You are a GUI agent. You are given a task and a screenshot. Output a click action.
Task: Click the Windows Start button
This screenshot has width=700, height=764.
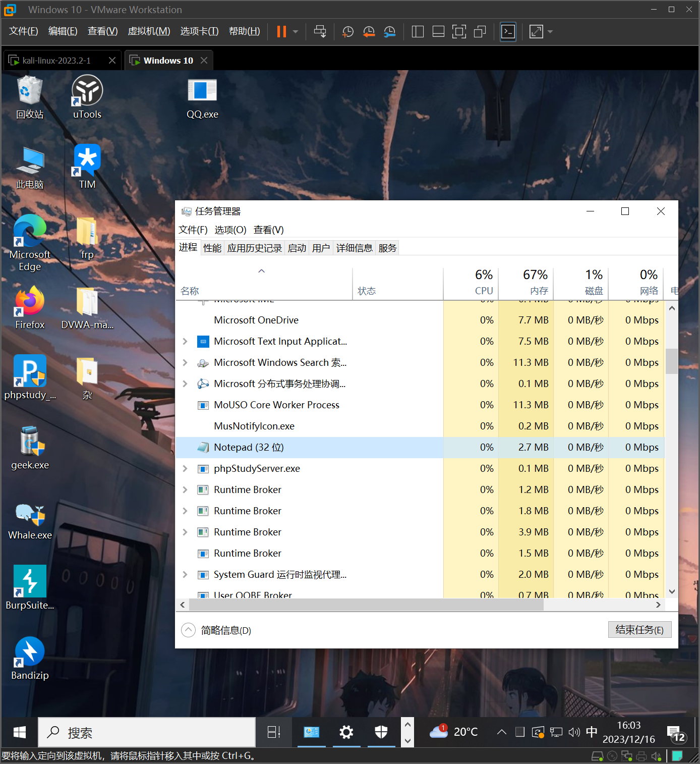(x=20, y=732)
